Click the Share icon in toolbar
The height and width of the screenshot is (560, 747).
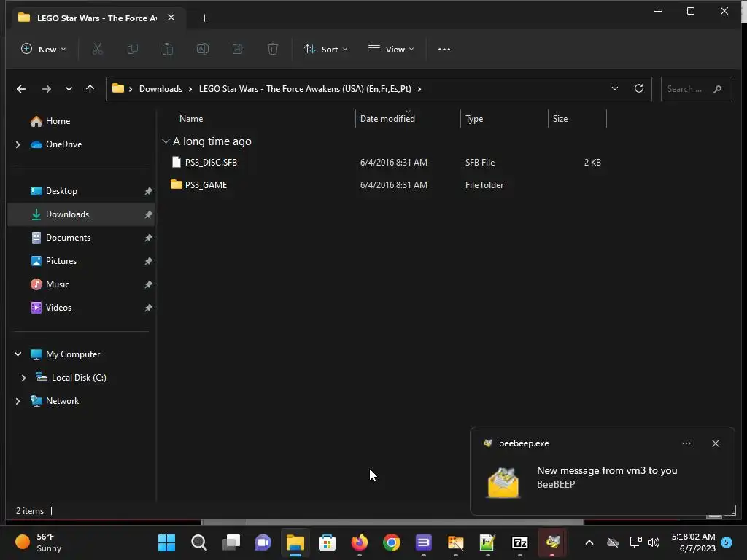click(x=238, y=49)
